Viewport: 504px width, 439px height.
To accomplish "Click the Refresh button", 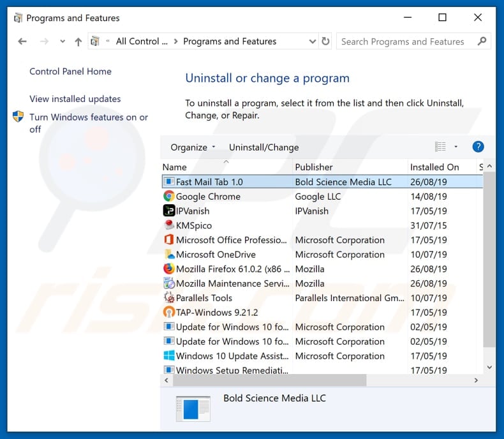I will click(325, 41).
